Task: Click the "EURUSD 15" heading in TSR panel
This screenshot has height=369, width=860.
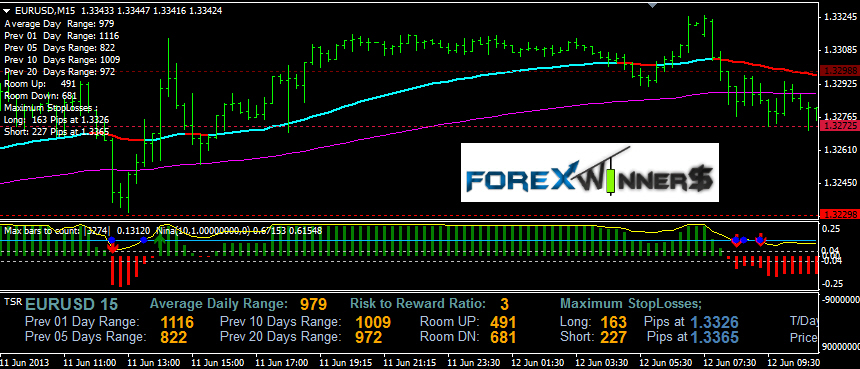Action: [x=72, y=304]
